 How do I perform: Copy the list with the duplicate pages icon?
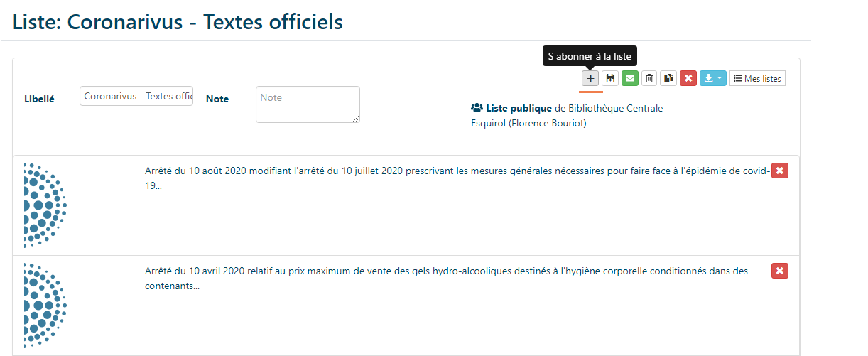click(x=668, y=78)
